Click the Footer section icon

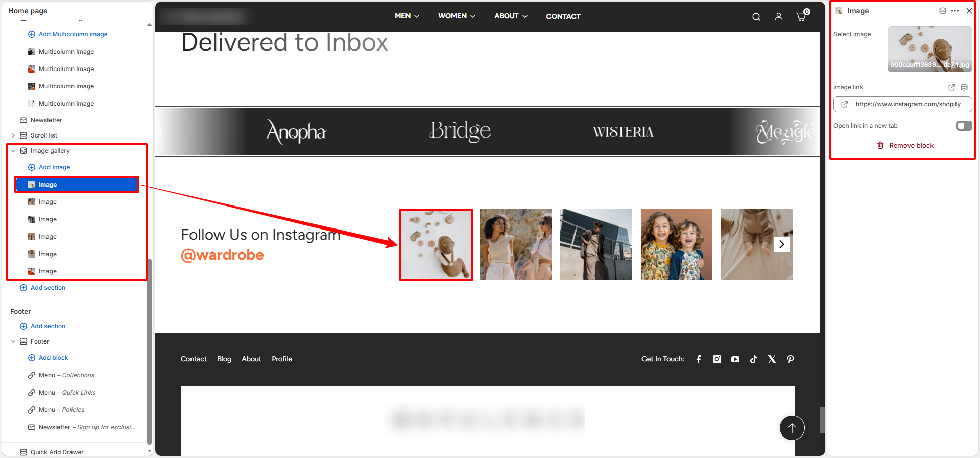click(x=23, y=341)
